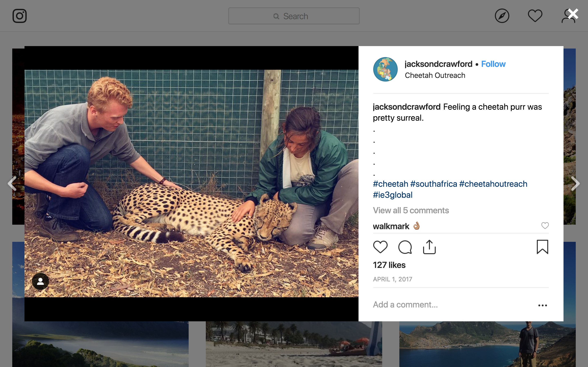Open the activity heart icon in header
Screen dimensions: 588x367
[535, 16]
